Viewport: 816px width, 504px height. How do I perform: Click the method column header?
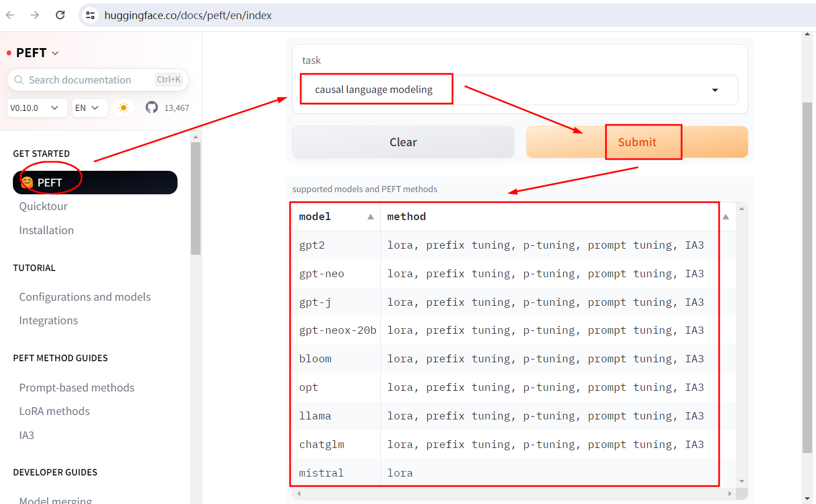coord(407,217)
